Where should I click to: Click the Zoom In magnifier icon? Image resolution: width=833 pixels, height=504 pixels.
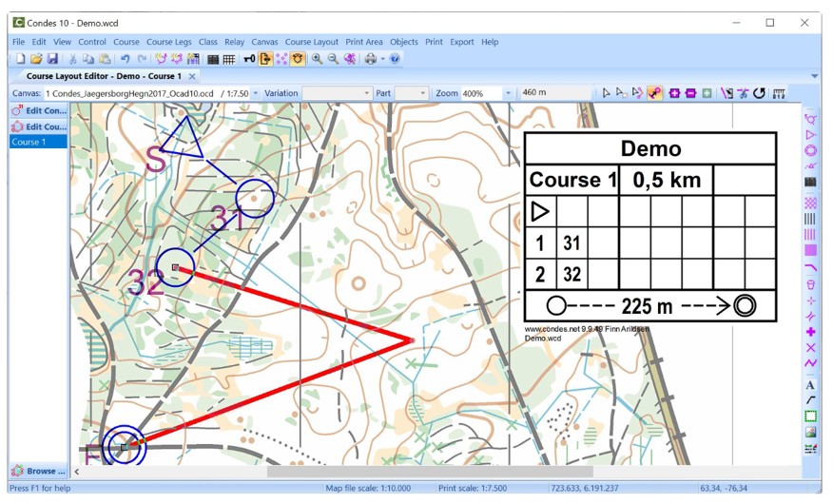317,59
